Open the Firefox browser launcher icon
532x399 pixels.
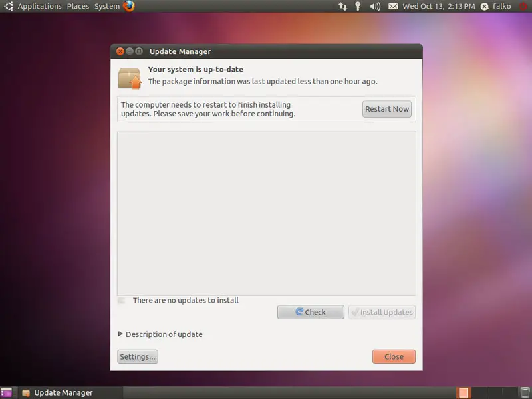coord(129,6)
